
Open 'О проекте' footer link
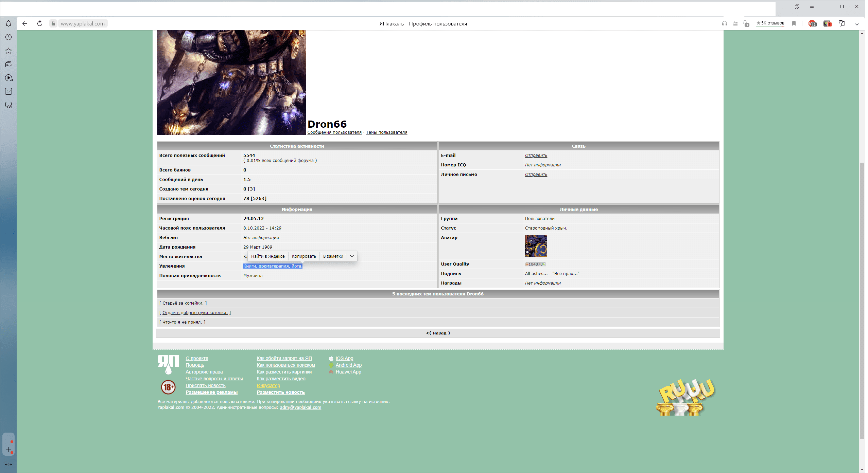coord(197,358)
